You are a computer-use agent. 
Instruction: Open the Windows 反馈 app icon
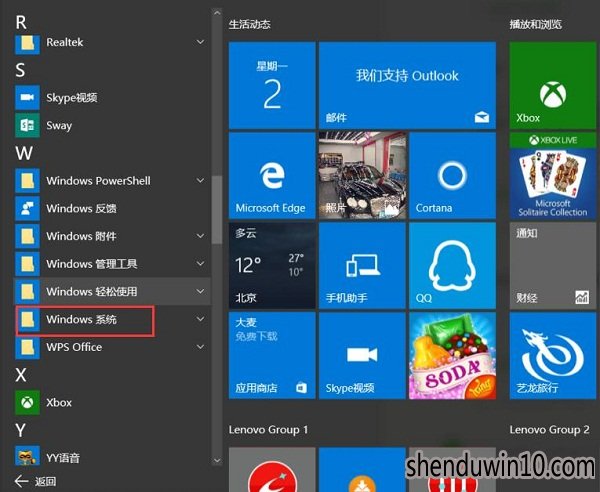pos(27,208)
